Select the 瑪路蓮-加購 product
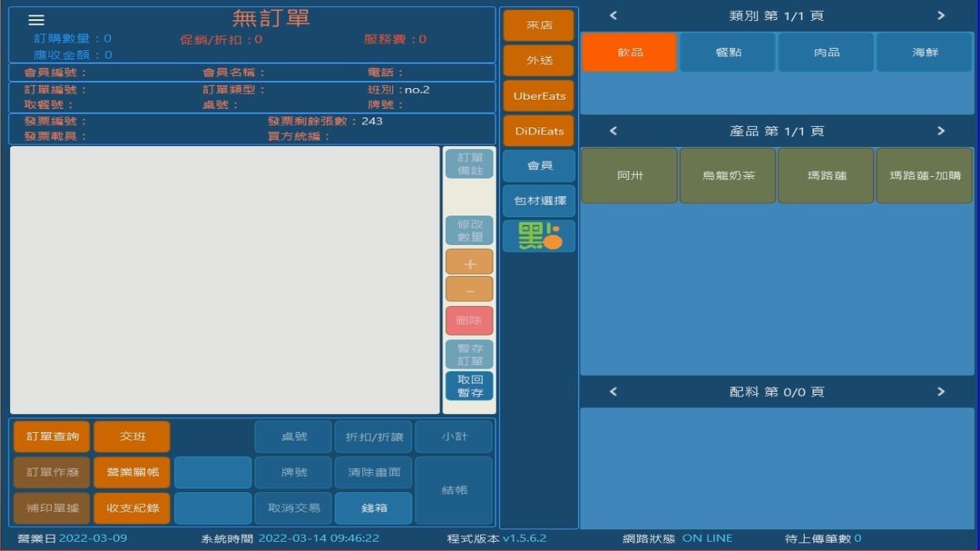This screenshot has width=980, height=551. click(x=924, y=175)
